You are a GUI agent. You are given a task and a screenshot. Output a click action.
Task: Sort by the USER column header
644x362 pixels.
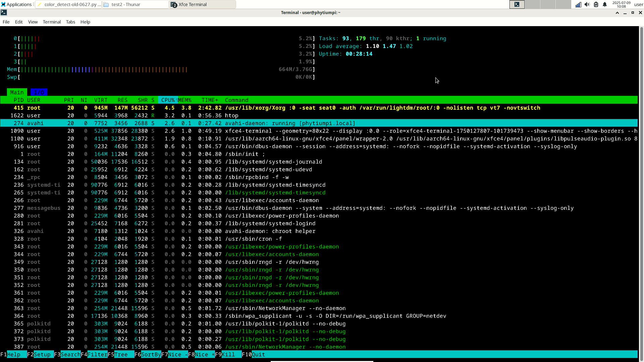tap(34, 100)
